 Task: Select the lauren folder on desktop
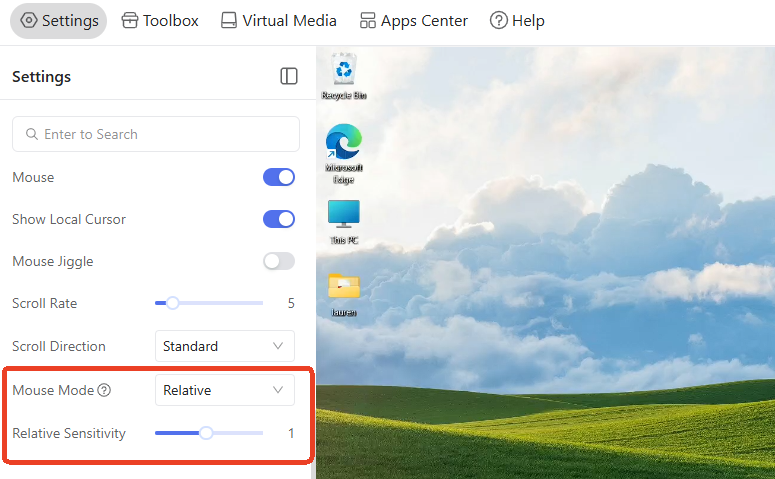point(344,295)
